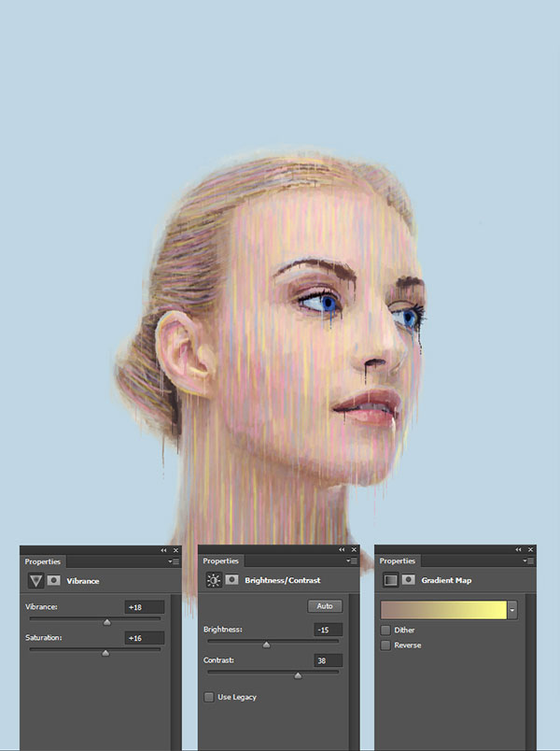
Task: Open the Gradient Map panel flyout menu
Action: (528, 560)
